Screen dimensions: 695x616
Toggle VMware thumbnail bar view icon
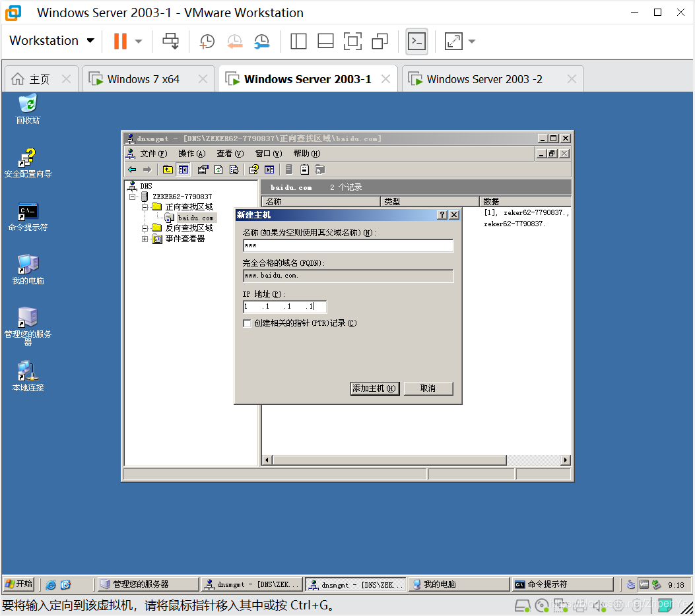[325, 41]
